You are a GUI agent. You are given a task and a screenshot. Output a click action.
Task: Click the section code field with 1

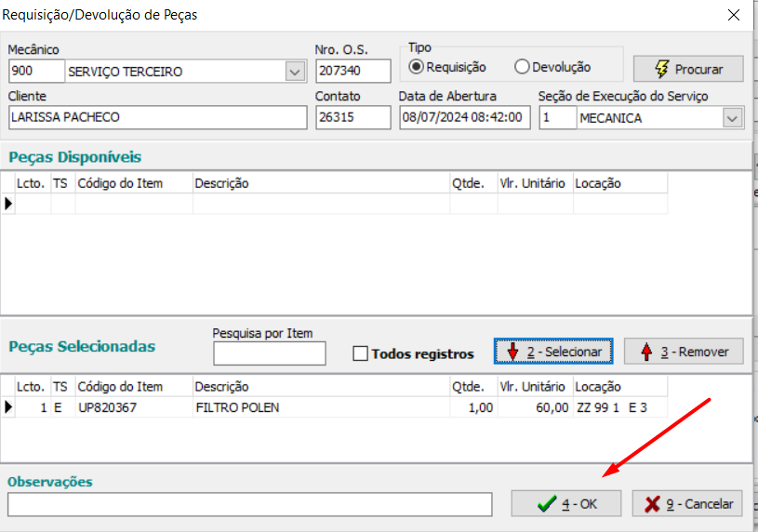pyautogui.click(x=558, y=117)
